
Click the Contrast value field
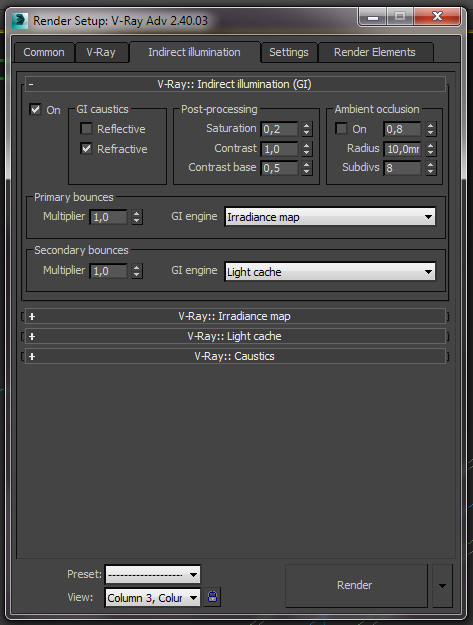(280, 149)
